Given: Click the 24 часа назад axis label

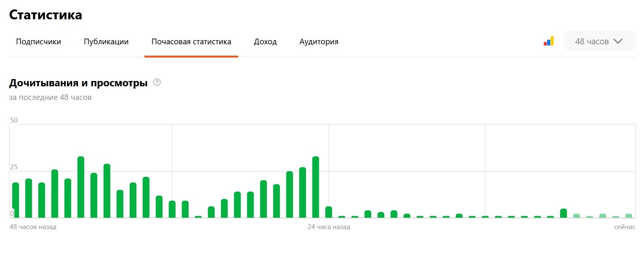Looking at the screenshot, I should coord(329,227).
